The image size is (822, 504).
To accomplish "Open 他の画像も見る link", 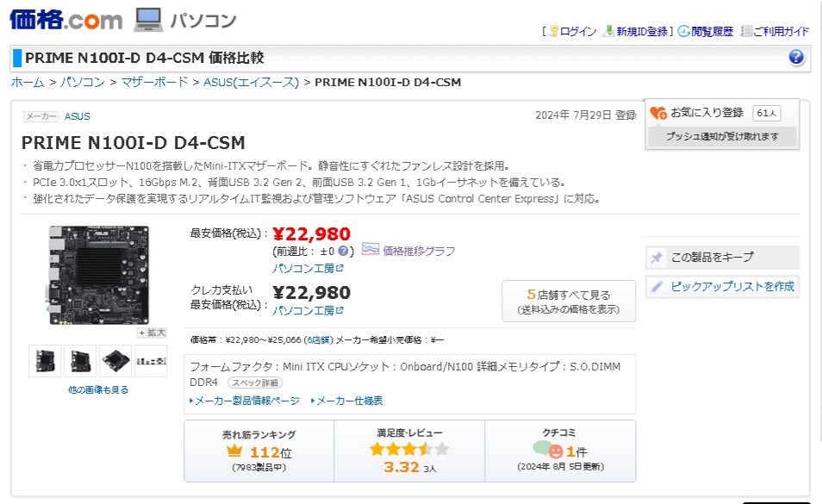I will coord(98,389).
